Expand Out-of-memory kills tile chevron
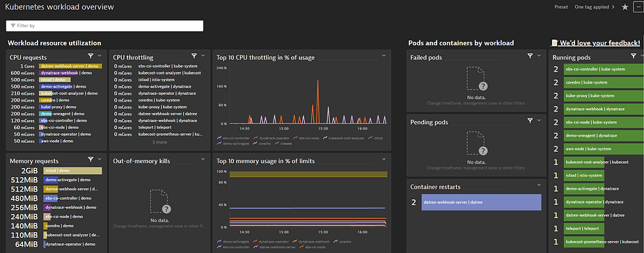 [x=203, y=159]
